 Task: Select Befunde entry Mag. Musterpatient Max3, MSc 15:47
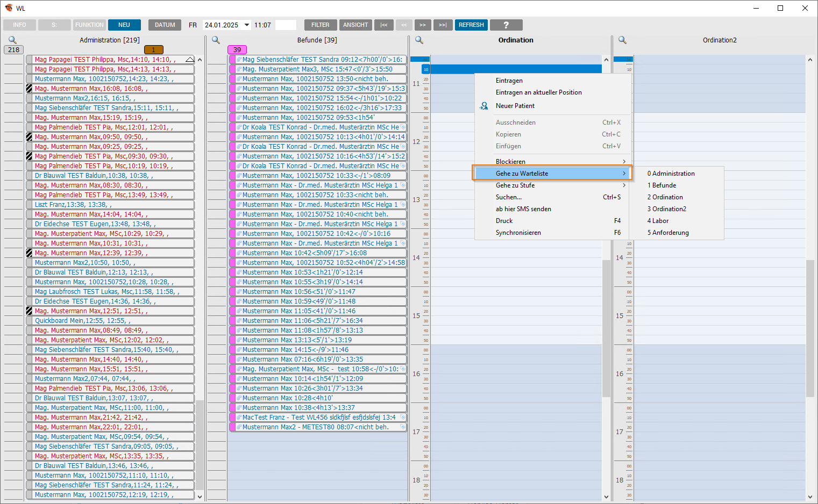318,69
